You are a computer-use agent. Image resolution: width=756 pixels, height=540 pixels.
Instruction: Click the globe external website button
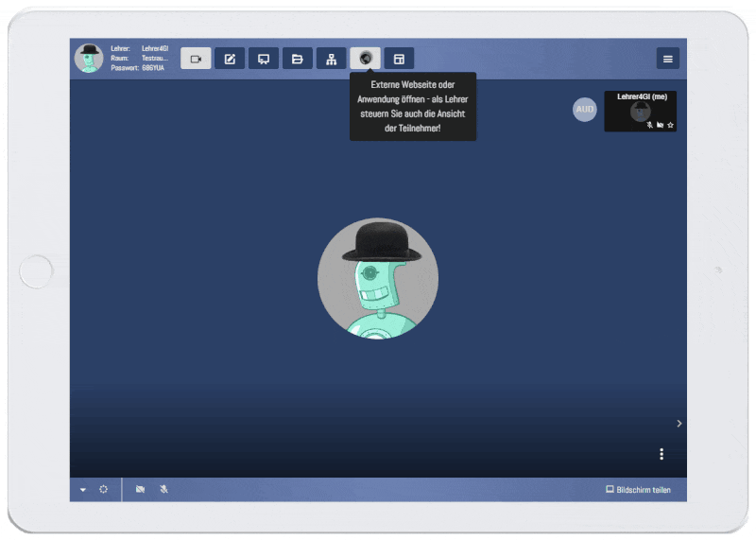(366, 59)
